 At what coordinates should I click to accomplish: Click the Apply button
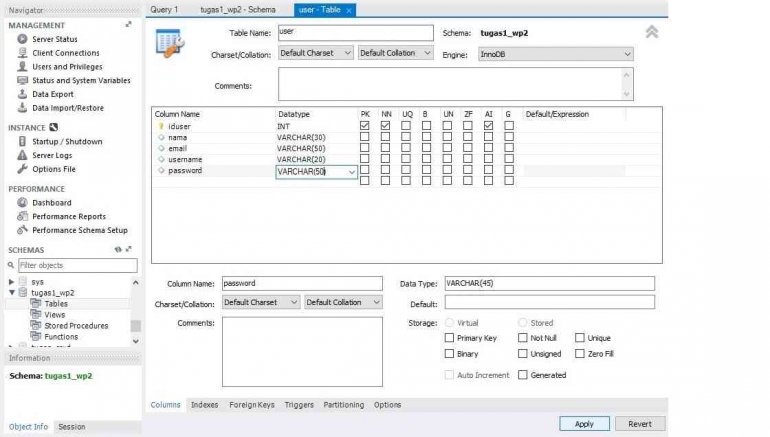coord(584,424)
